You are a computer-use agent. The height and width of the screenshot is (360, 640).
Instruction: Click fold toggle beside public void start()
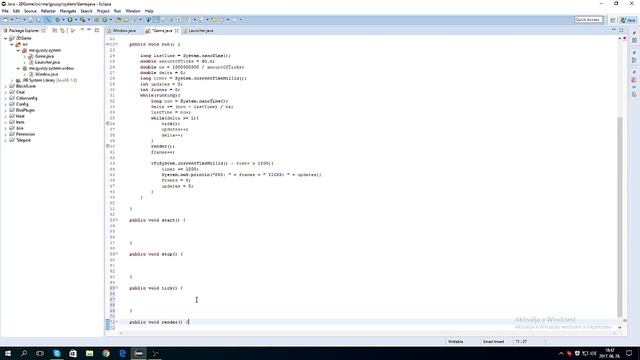[x=117, y=220]
